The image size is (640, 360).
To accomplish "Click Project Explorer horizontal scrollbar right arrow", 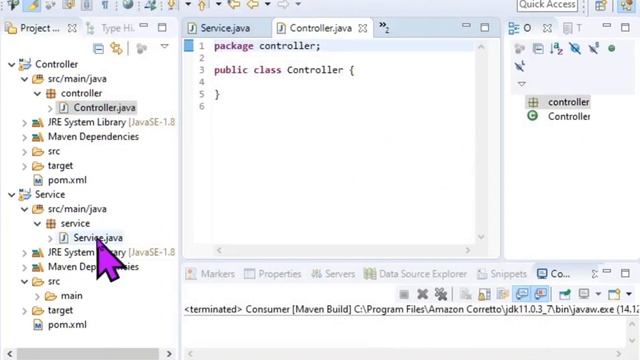I will 169,354.
